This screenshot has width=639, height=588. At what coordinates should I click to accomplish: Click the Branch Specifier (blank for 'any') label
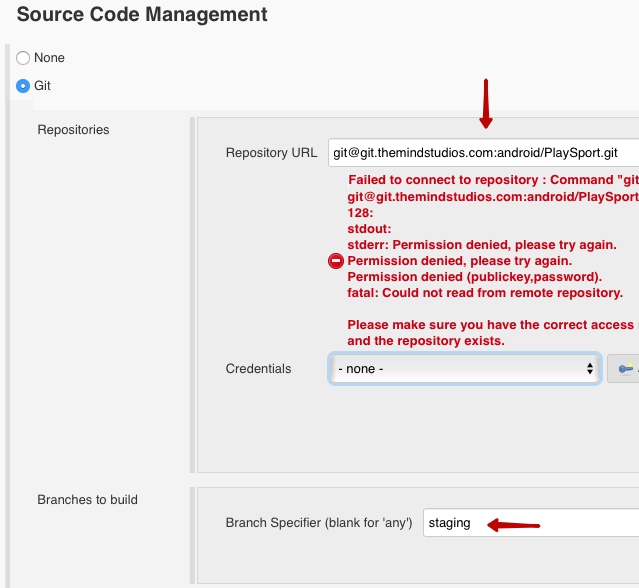pos(319,522)
